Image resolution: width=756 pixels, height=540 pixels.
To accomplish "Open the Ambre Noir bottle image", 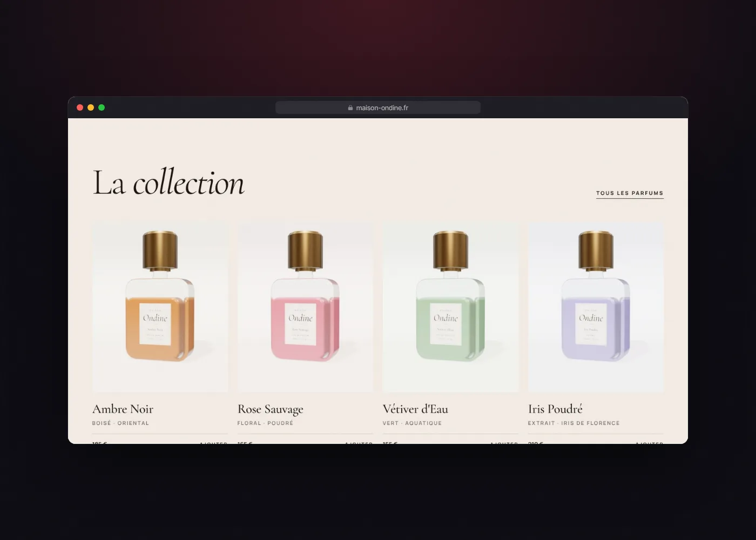I will tap(160, 307).
